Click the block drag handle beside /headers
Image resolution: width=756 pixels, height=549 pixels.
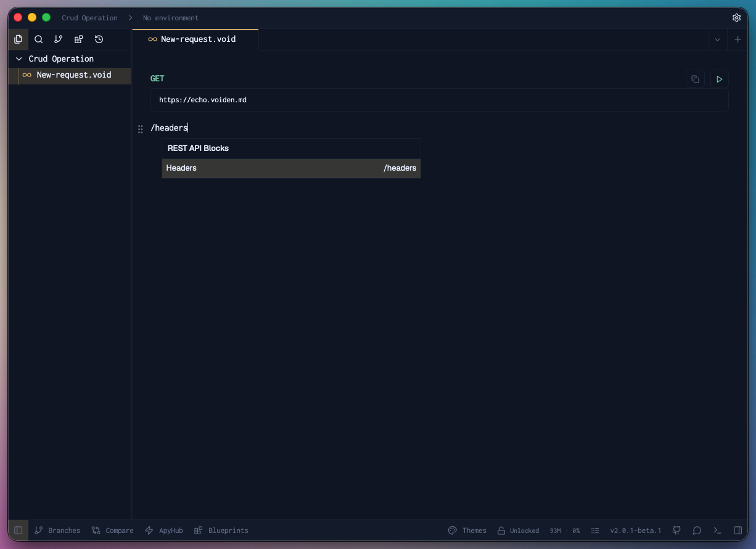pos(140,129)
